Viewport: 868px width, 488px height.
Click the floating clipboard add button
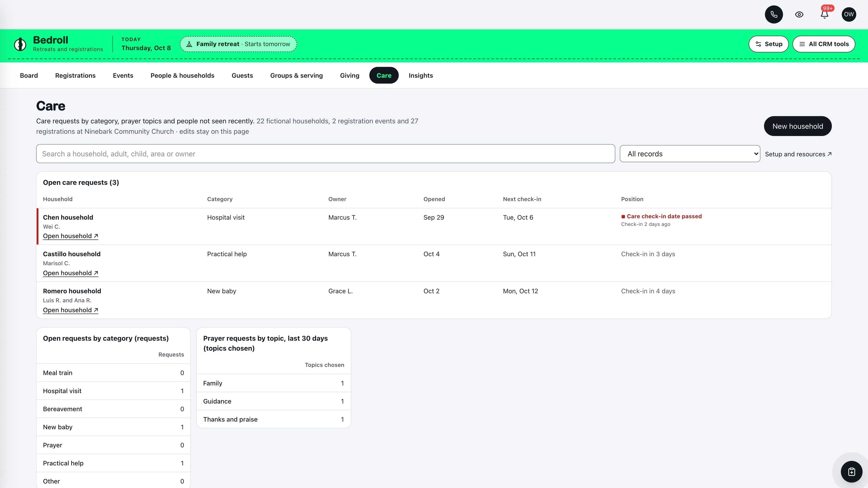851,472
